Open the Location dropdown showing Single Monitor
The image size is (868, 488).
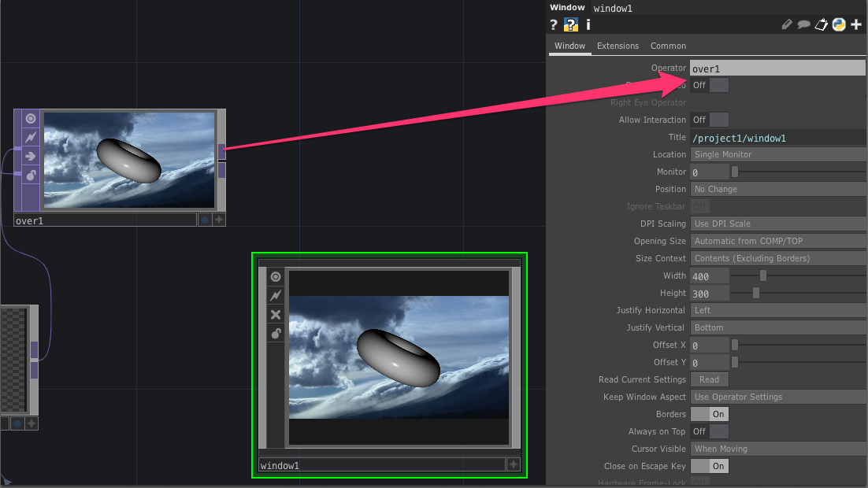pyautogui.click(x=777, y=154)
